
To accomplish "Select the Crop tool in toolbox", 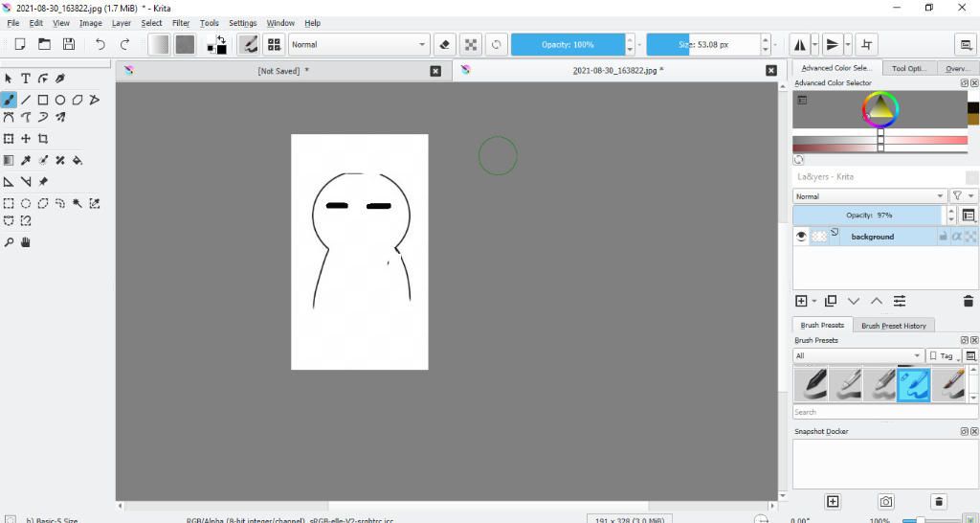I will (x=43, y=139).
